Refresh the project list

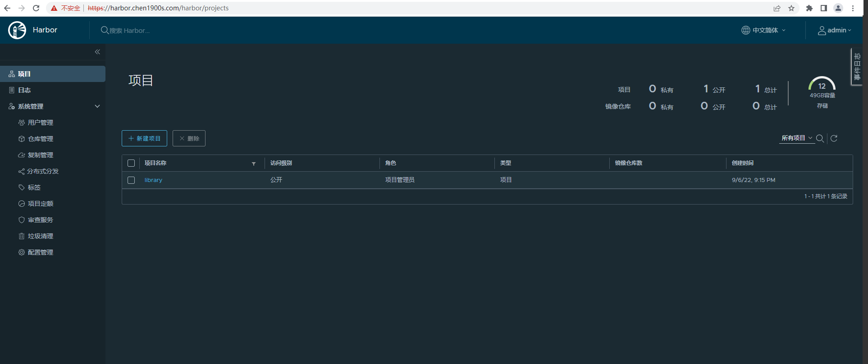[x=834, y=138]
